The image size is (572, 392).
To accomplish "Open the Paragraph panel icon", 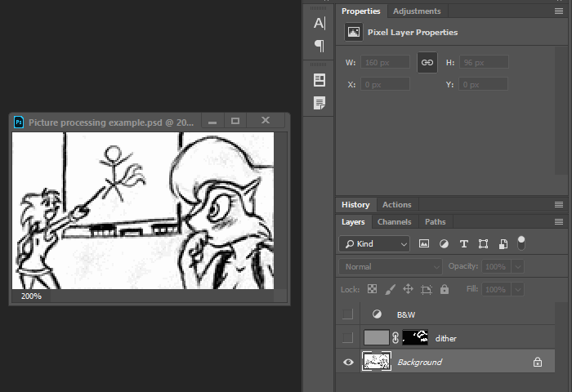I will point(320,46).
